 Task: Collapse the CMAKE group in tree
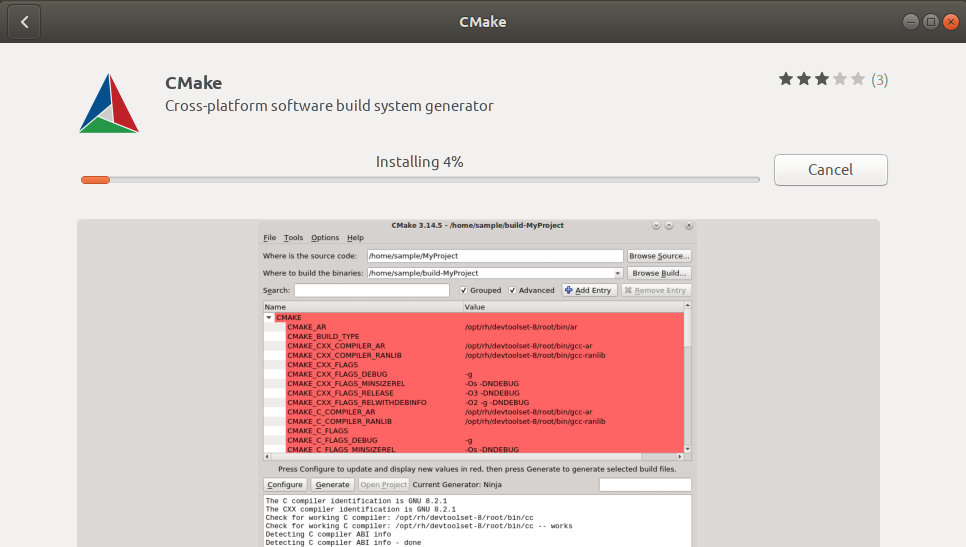click(x=268, y=318)
